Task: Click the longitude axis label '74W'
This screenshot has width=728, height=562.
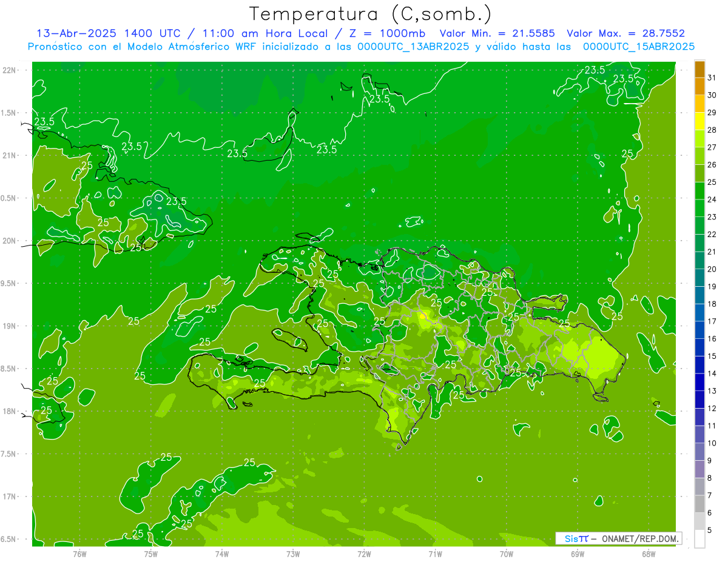Action: [221, 554]
